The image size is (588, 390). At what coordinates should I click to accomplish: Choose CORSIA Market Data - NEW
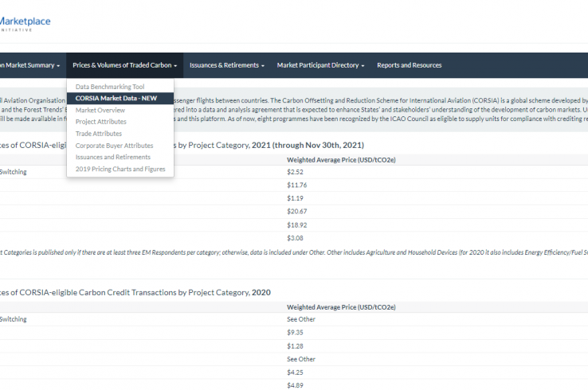pyautogui.click(x=116, y=98)
